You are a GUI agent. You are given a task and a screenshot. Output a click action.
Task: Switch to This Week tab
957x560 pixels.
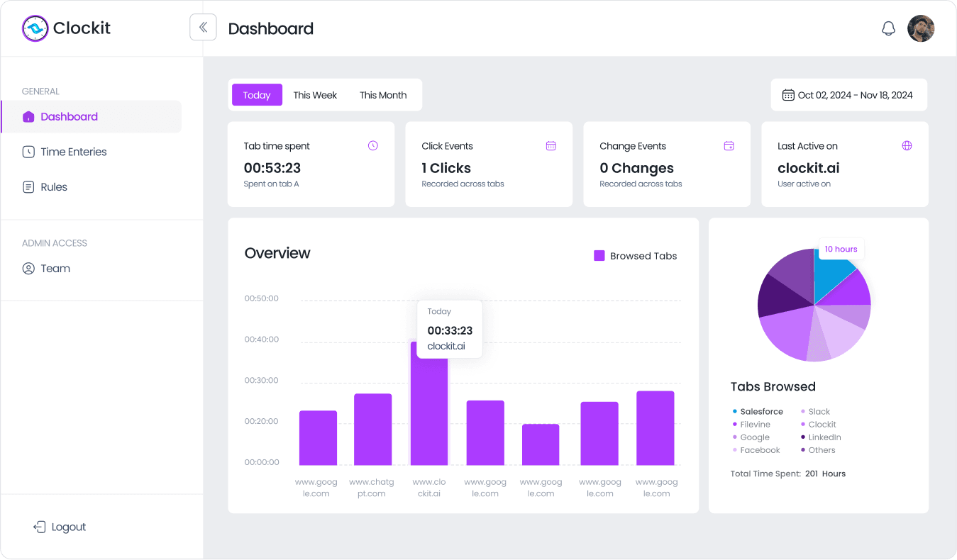[x=315, y=95]
